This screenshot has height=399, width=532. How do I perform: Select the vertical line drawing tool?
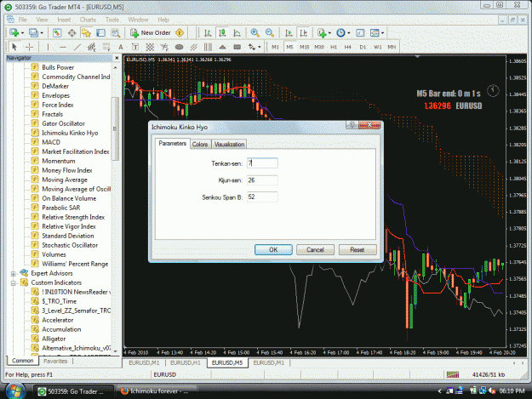[49, 47]
